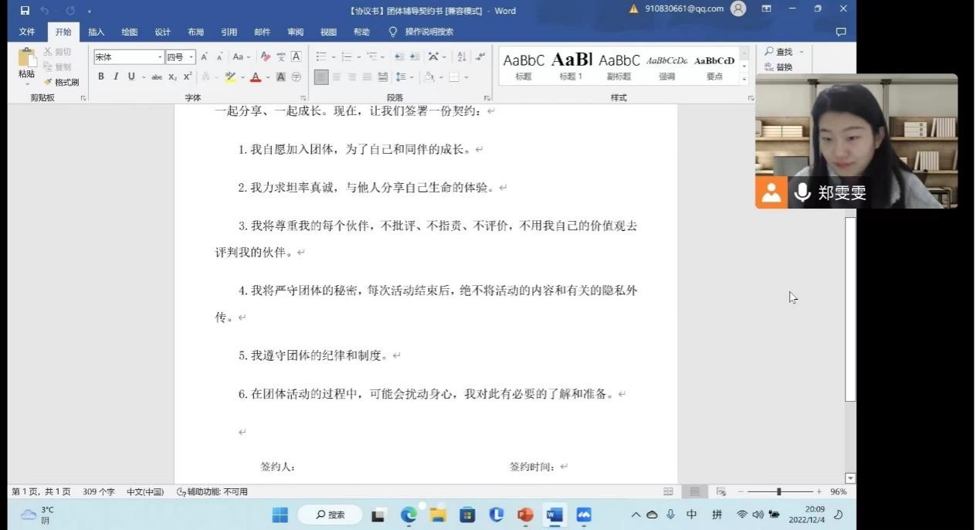This screenshot has width=980, height=530.
Task: Select the Format Painter (格式刷) tool
Action: coord(61,82)
